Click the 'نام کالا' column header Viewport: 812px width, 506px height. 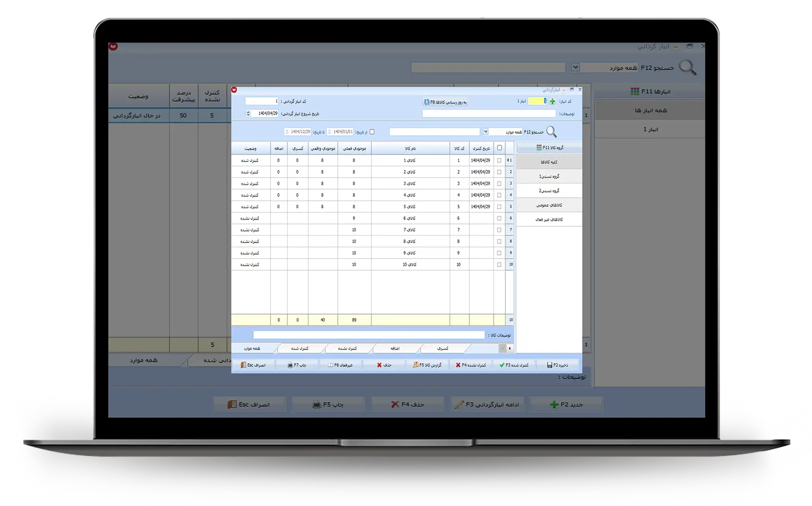pyautogui.click(x=410, y=149)
